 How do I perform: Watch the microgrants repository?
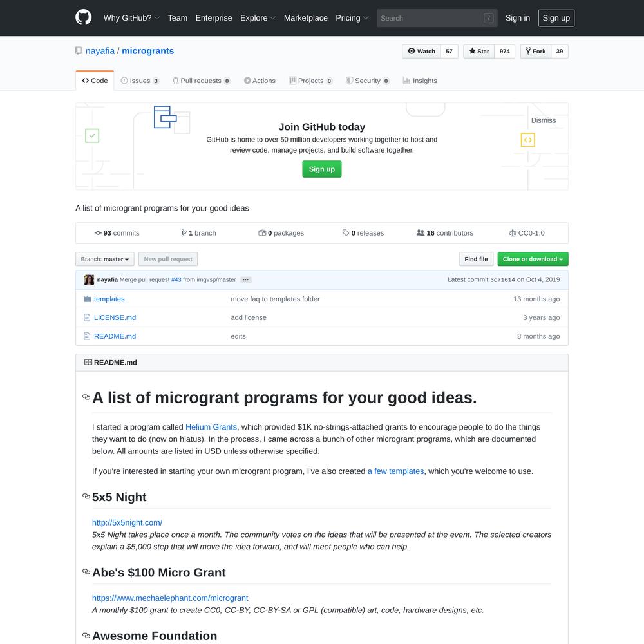pyautogui.click(x=421, y=52)
